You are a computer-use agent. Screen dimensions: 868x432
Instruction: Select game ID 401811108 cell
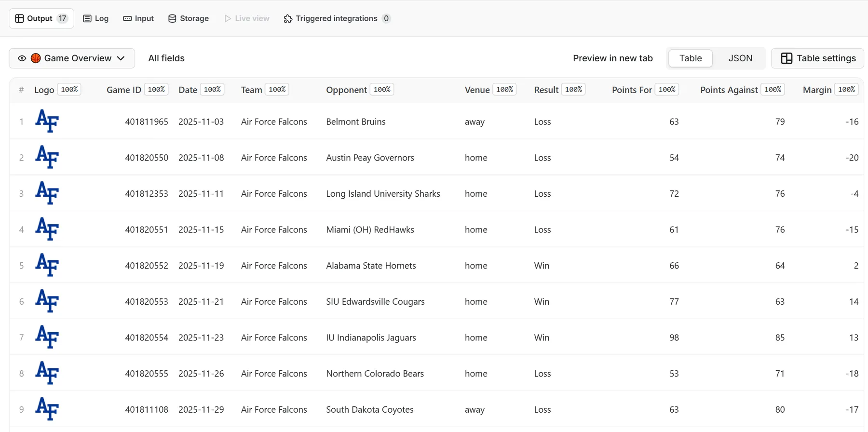coord(147,409)
